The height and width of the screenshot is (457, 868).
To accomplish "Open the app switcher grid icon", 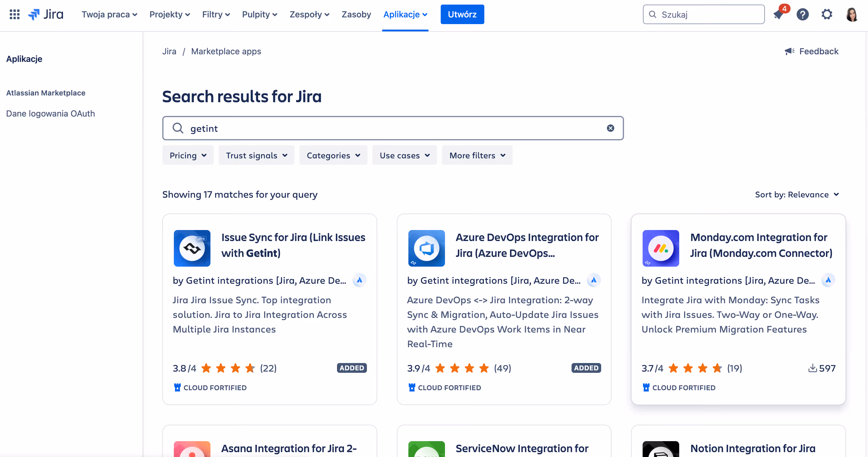I will click(15, 15).
